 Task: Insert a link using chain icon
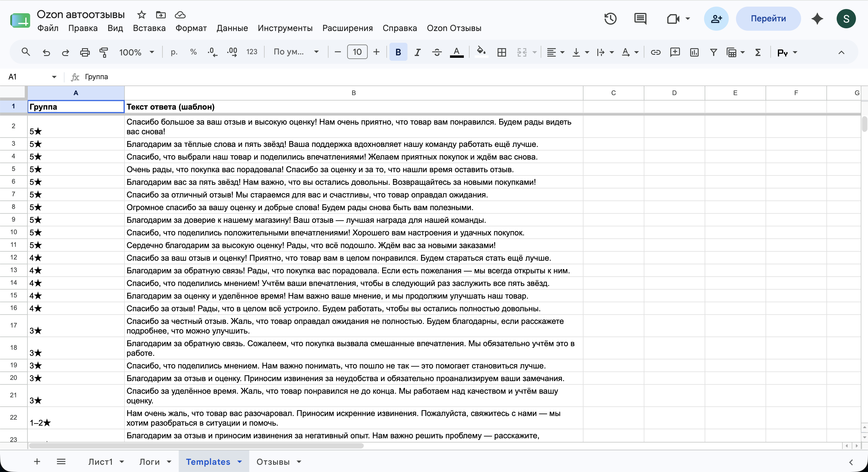tap(656, 52)
